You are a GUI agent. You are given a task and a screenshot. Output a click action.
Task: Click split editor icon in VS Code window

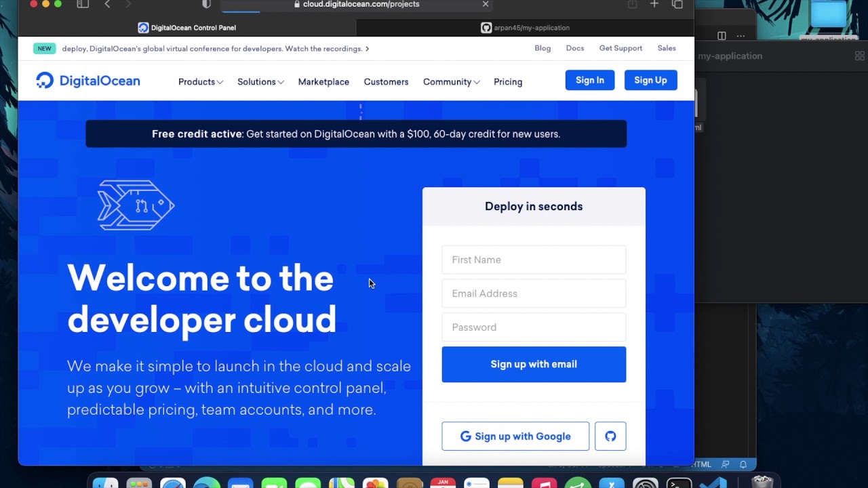click(x=722, y=35)
